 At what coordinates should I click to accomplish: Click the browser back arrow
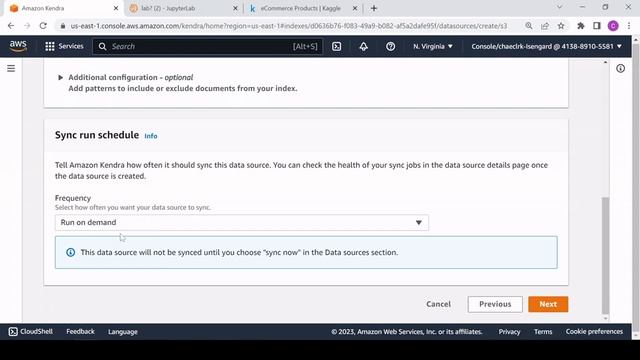[x=11, y=26]
